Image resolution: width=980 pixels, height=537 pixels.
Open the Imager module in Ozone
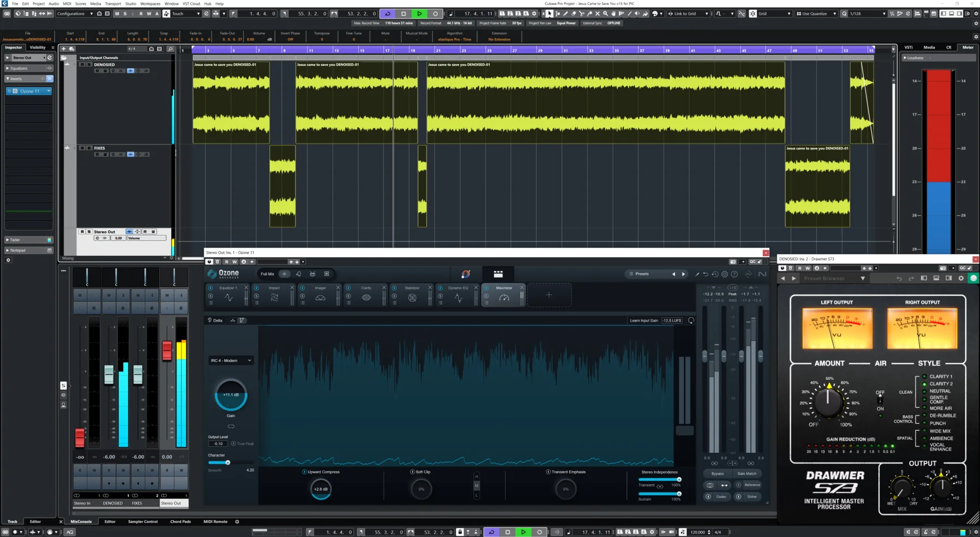(x=320, y=295)
